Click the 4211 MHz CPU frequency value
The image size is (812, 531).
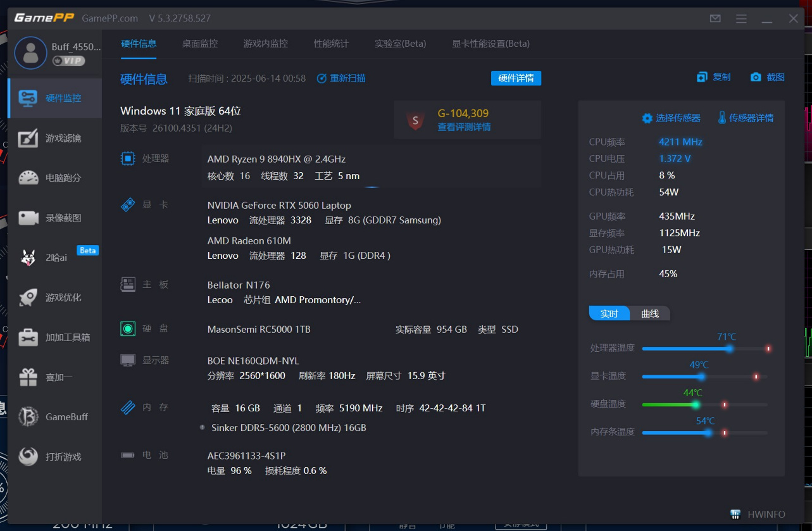[x=680, y=142]
